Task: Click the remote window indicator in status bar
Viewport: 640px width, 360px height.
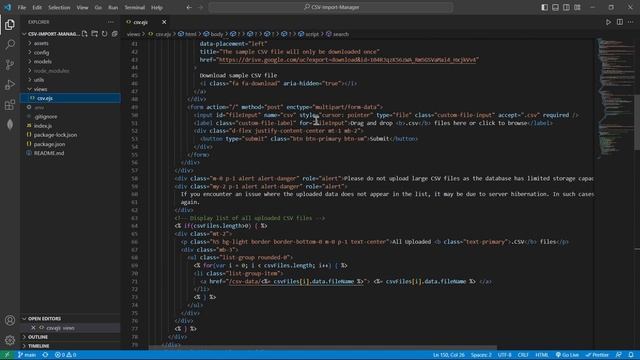Action: 7,355
